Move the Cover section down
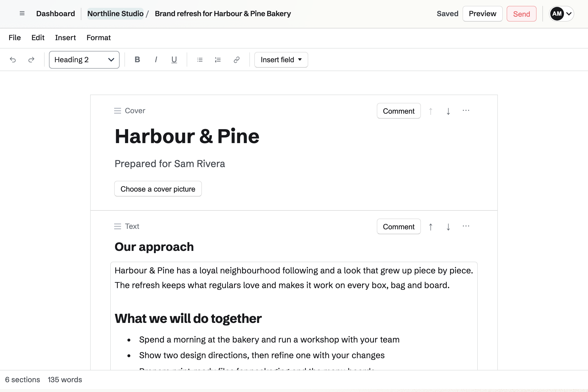 [448, 111]
